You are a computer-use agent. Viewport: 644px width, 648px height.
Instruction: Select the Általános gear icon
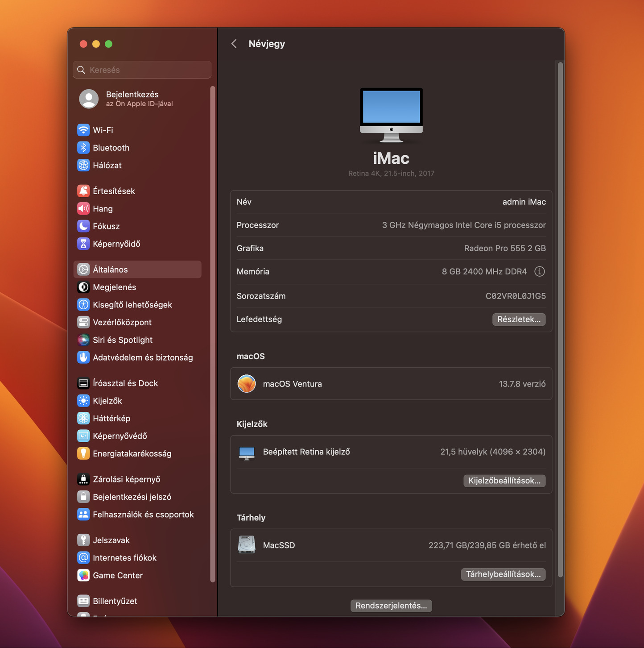[83, 270]
